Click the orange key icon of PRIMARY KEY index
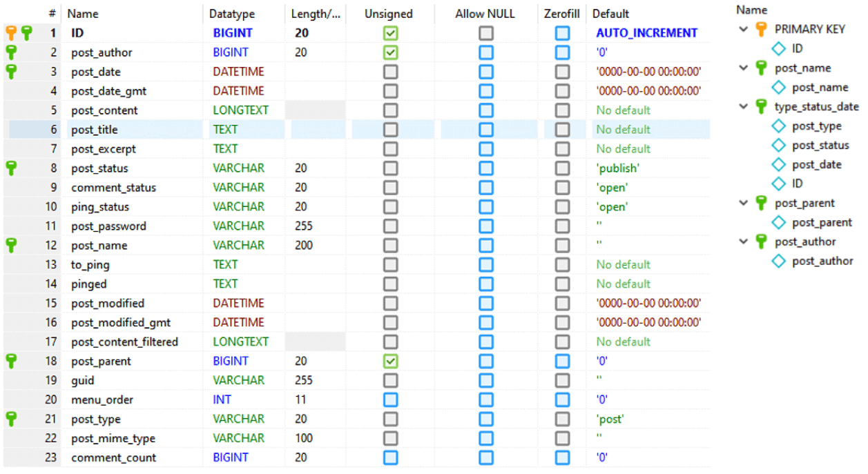The image size is (868, 474). point(761,29)
